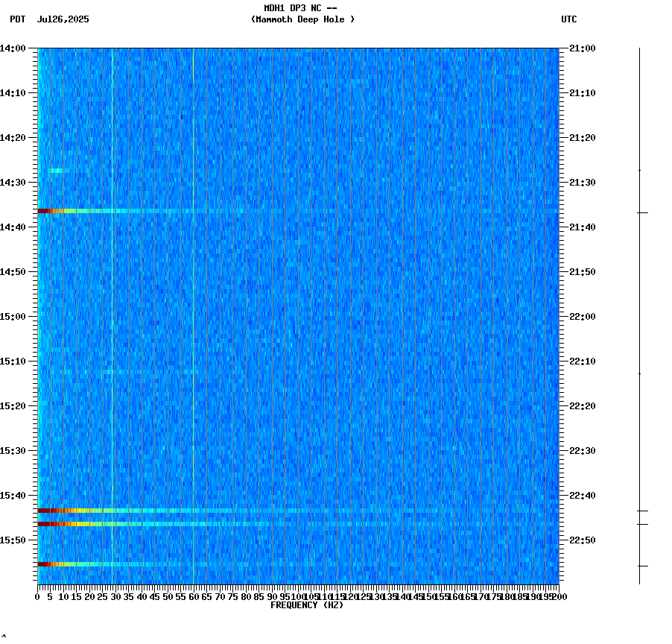Select the Mammoth Deep Hole subtitle text
The height and width of the screenshot is (644, 672).
(304, 20)
